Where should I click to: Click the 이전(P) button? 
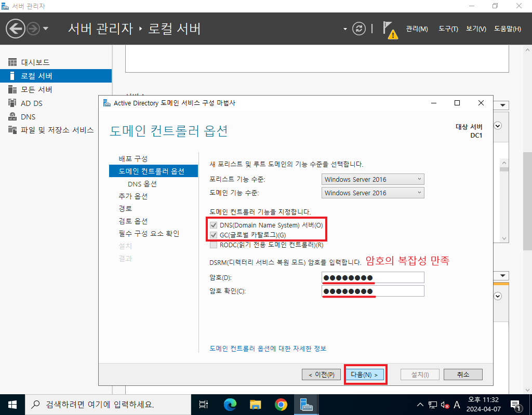[321, 374]
